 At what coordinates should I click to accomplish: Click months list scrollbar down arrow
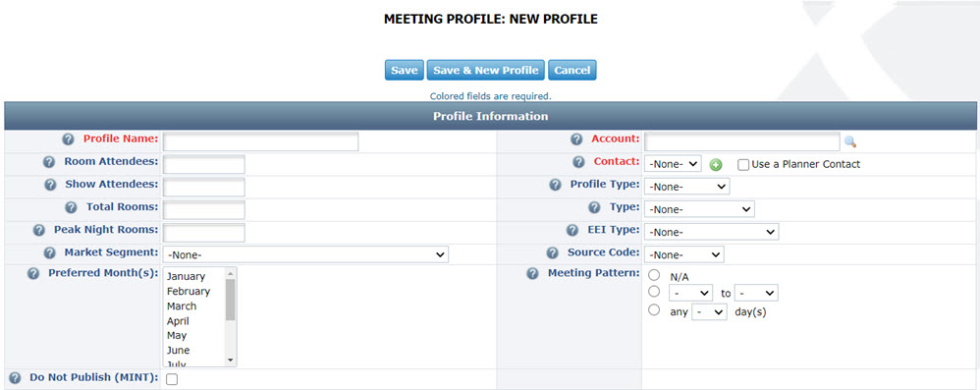230,360
